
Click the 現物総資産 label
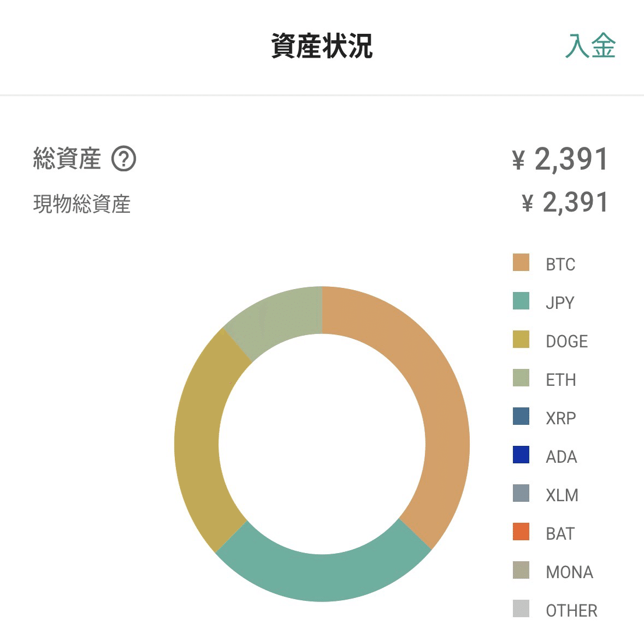[x=82, y=204]
